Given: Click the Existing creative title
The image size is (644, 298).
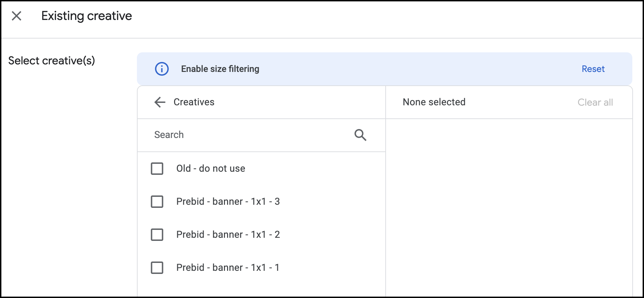Looking at the screenshot, I should (x=87, y=15).
